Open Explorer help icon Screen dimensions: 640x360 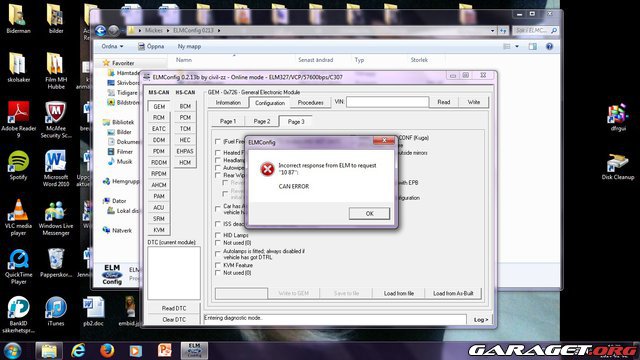point(549,47)
